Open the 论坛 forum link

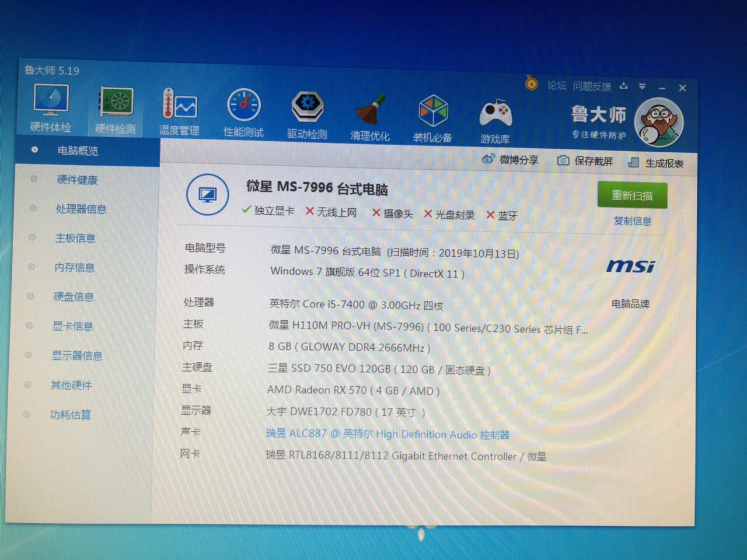click(557, 85)
